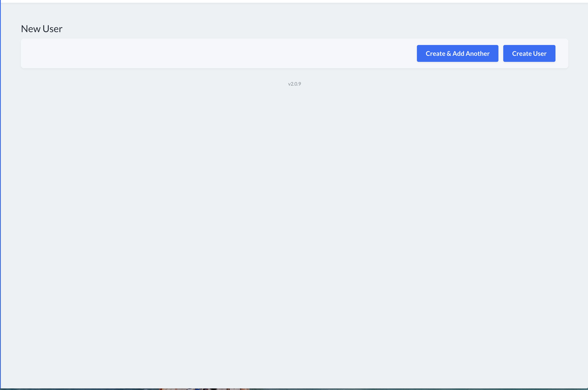The height and width of the screenshot is (390, 588).
Task: Click the v2.0.9 version label
Action: tap(294, 84)
